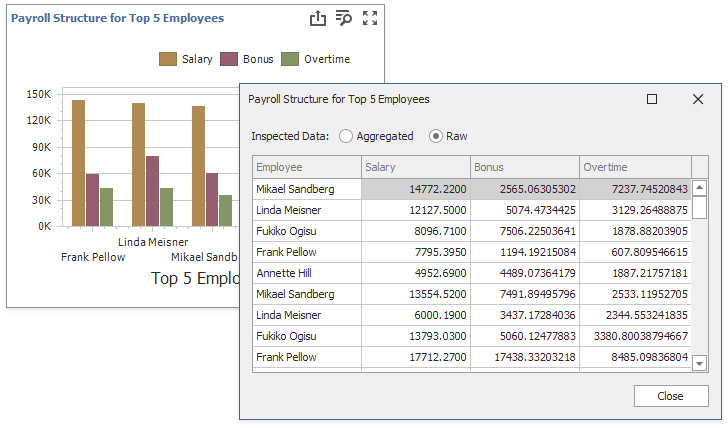Click the Overtime column header

[634, 167]
